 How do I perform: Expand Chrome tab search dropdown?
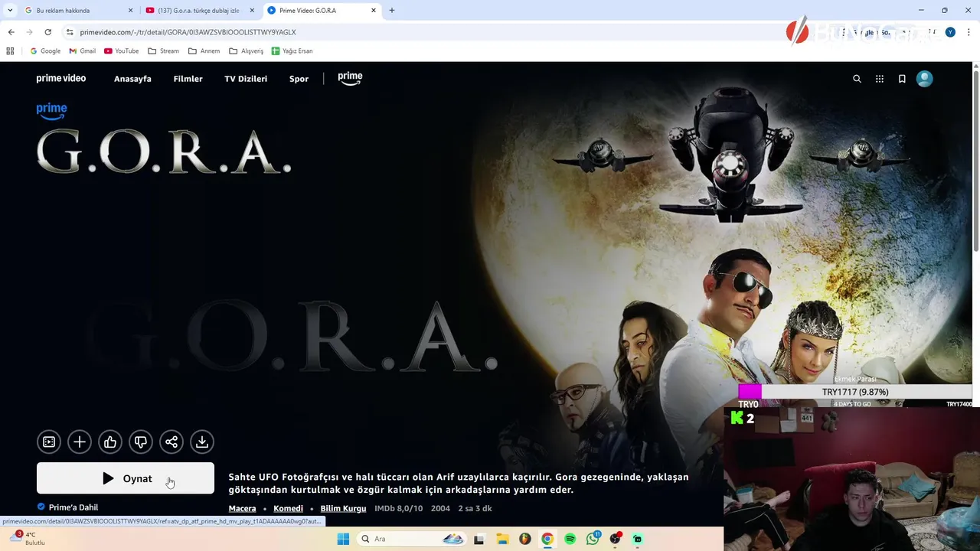[x=10, y=11]
